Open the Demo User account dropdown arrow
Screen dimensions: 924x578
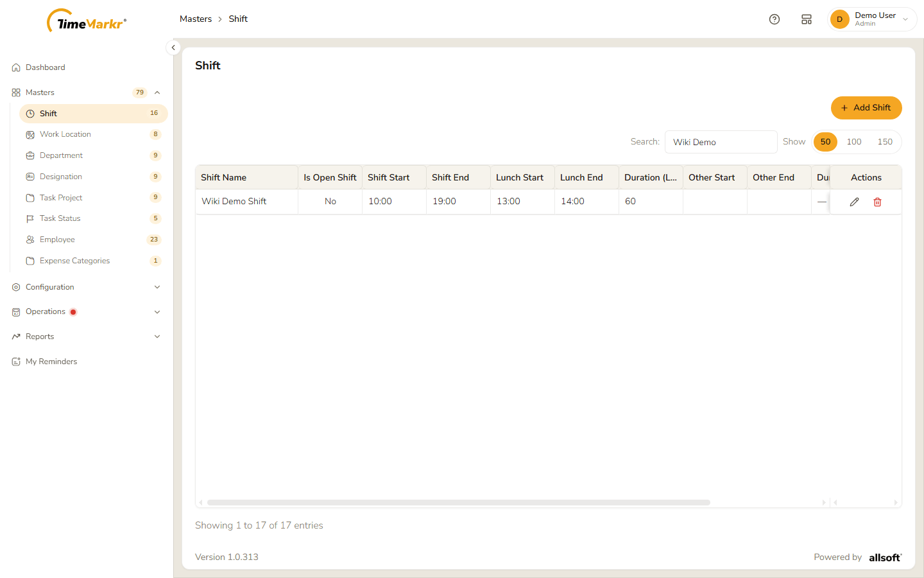[905, 19]
